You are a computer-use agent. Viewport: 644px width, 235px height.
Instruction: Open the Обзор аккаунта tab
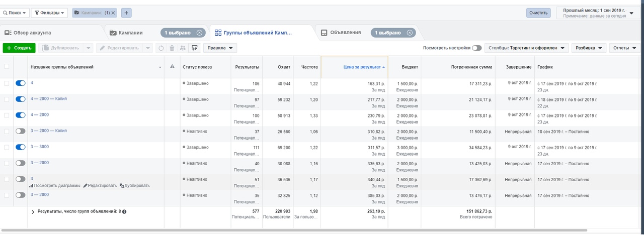tap(28, 33)
